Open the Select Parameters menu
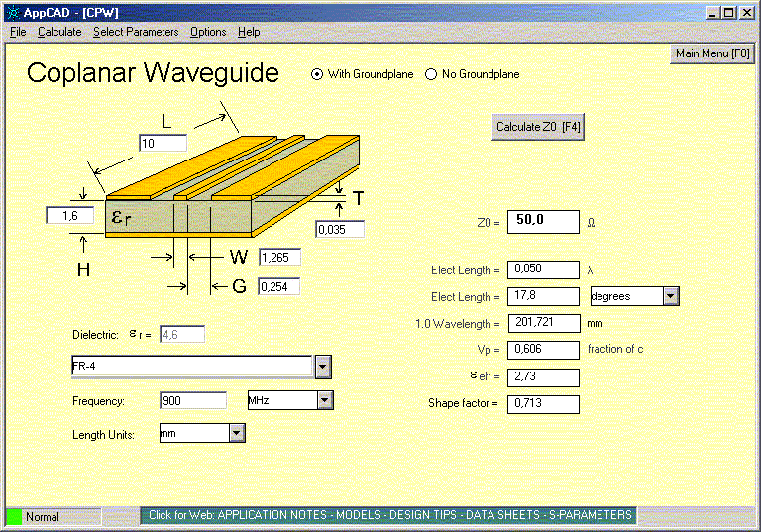761x532 pixels. [x=136, y=32]
